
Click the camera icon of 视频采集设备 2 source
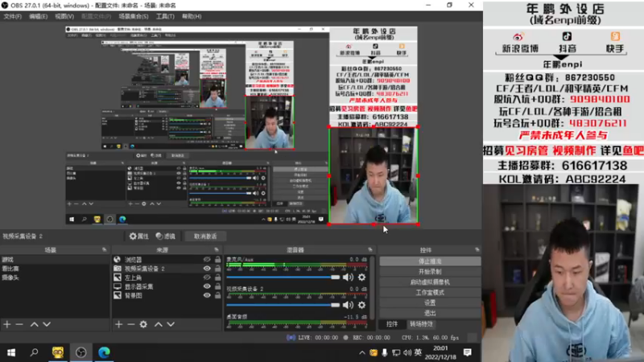coord(117,269)
